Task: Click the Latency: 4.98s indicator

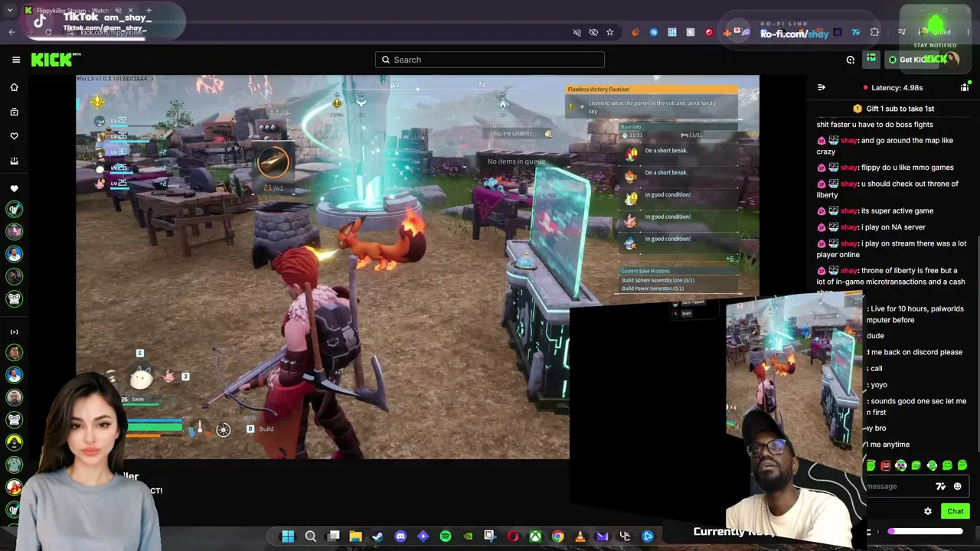Action: click(893, 87)
